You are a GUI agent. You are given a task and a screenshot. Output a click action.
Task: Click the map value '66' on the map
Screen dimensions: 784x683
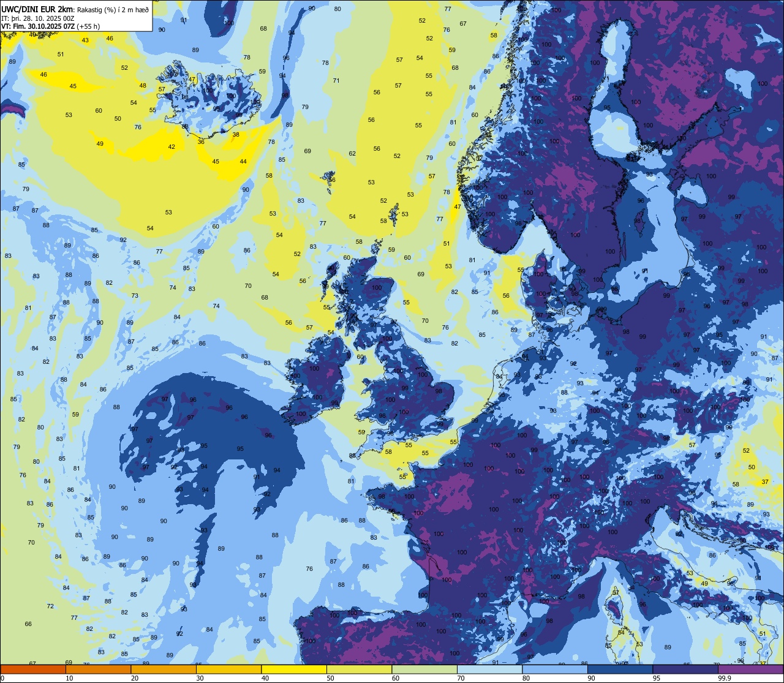(x=28, y=624)
